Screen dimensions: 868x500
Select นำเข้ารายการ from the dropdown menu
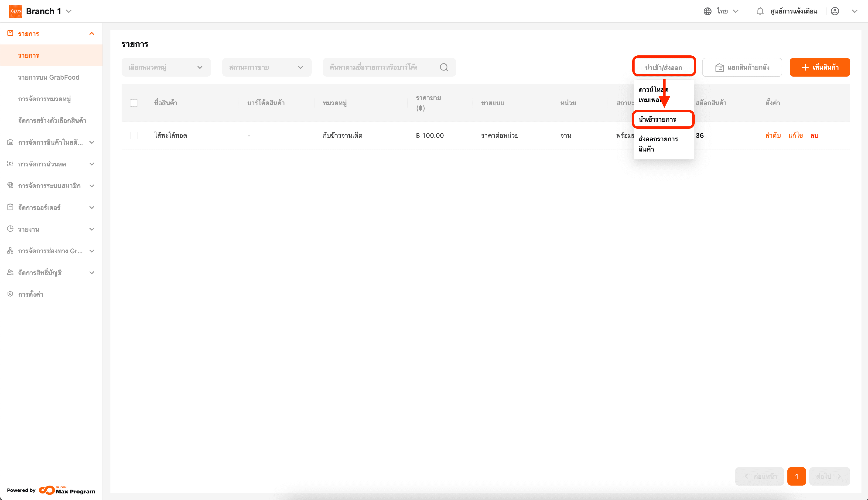pyautogui.click(x=657, y=119)
